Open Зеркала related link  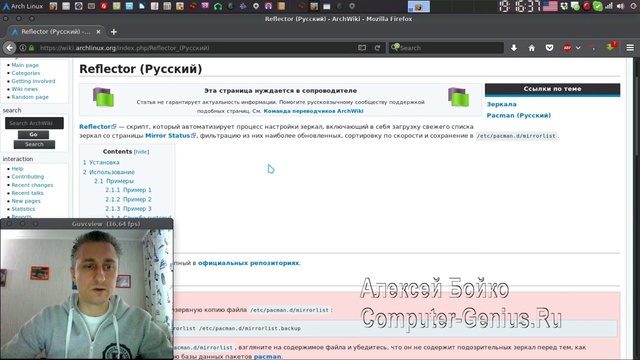[501, 104]
